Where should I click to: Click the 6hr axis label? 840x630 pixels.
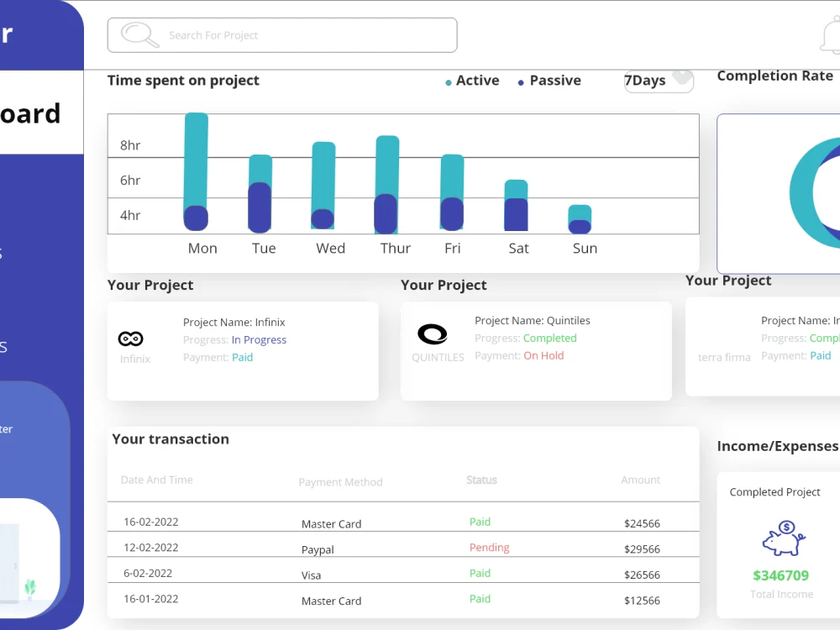click(x=130, y=180)
